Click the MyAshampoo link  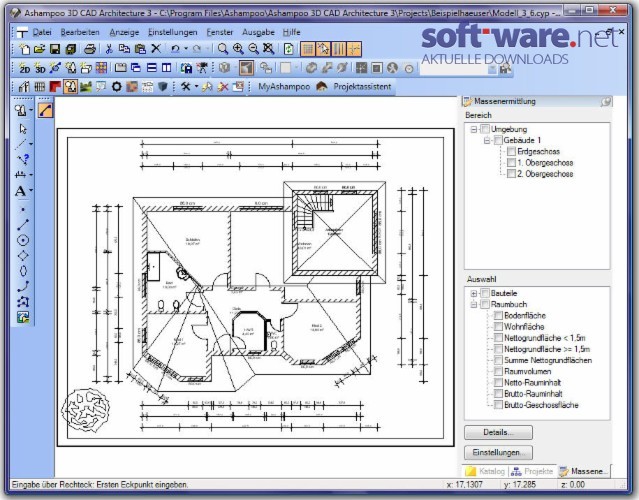pyautogui.click(x=284, y=86)
